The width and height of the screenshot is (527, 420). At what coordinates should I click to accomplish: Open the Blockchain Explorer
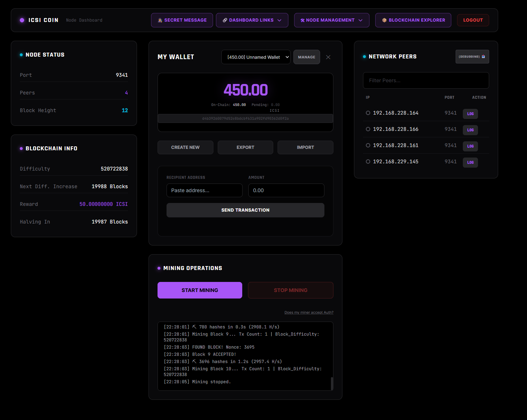[413, 20]
